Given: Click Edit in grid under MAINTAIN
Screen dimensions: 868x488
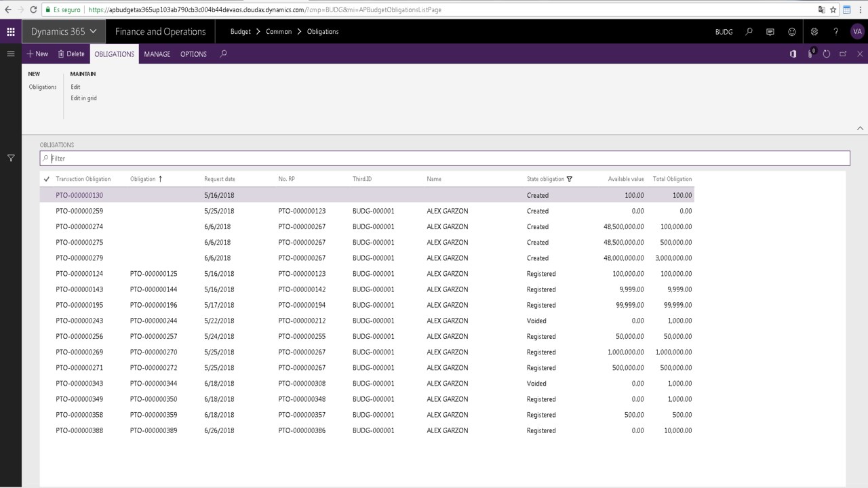Looking at the screenshot, I should click(x=83, y=98).
